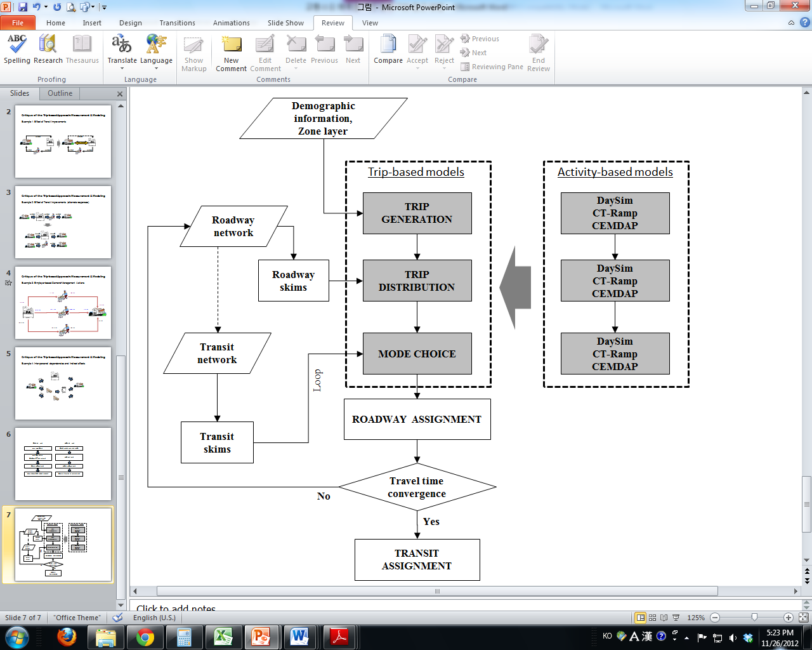Select slide 5 thumbnail

pos(63,383)
